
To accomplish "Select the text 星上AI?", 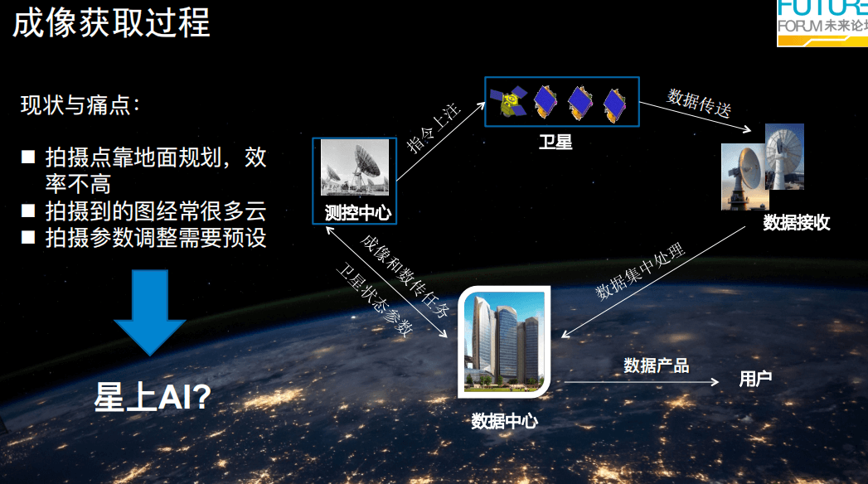I will click(153, 397).
